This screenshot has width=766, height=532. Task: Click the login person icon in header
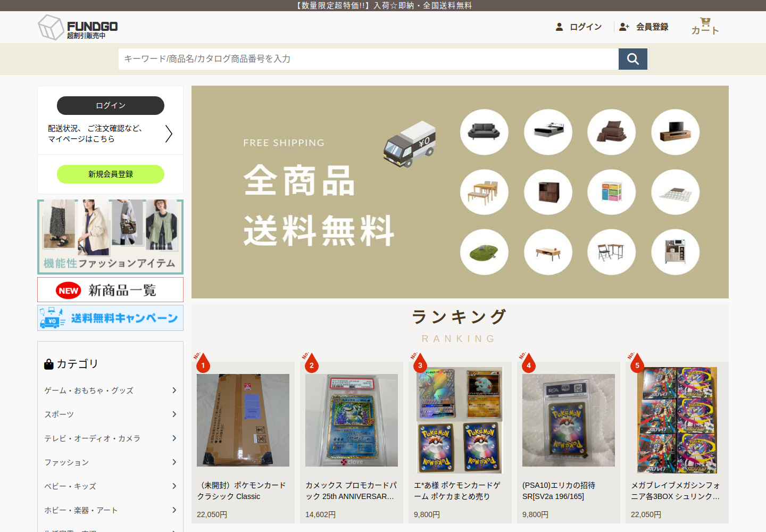tap(559, 27)
